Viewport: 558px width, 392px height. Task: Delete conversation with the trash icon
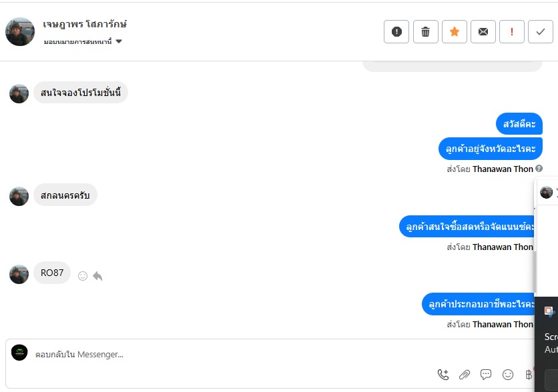pyautogui.click(x=426, y=31)
